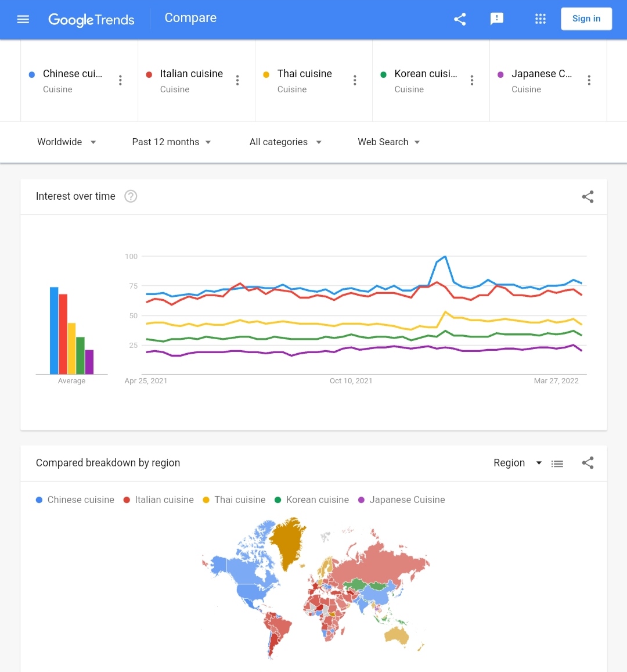Expand the Worldwide location dropdown
The image size is (627, 672).
tap(66, 142)
